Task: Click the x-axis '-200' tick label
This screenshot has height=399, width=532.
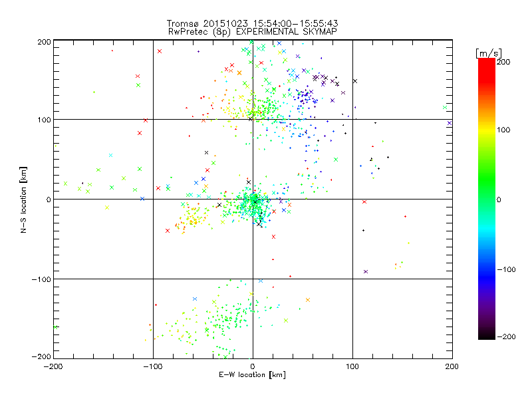Action: click(x=53, y=366)
